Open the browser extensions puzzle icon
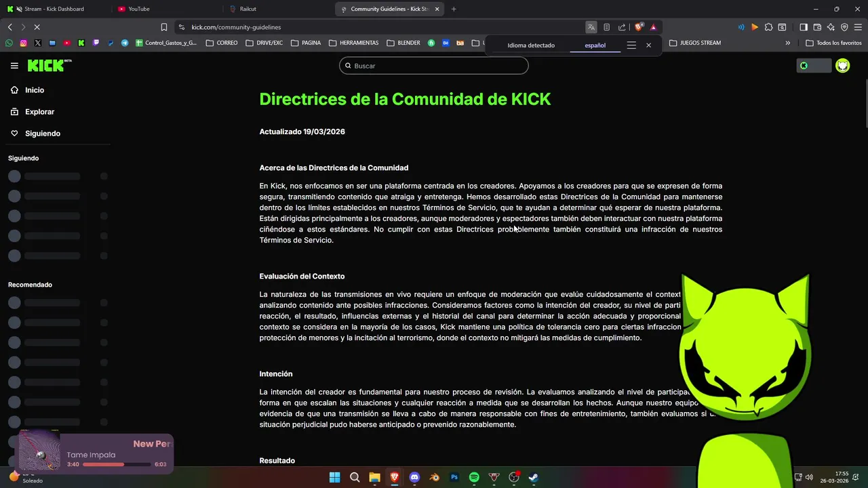This screenshot has width=868, height=488. click(768, 27)
